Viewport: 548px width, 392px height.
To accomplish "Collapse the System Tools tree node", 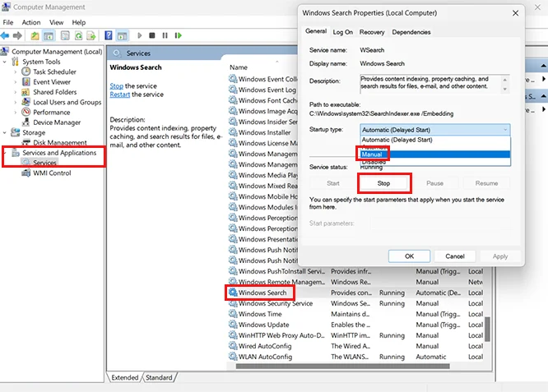I will point(5,62).
